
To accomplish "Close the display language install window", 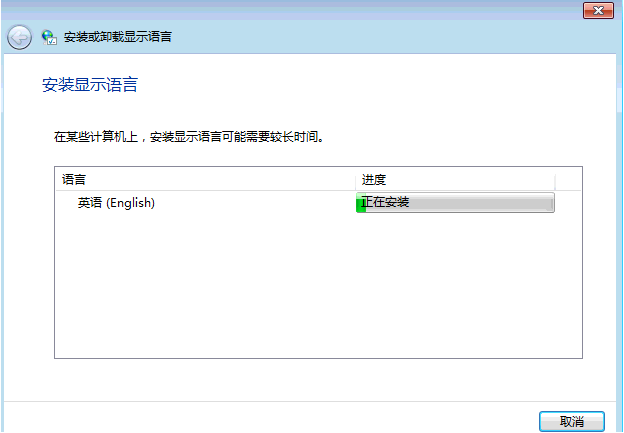I will tap(598, 9).
